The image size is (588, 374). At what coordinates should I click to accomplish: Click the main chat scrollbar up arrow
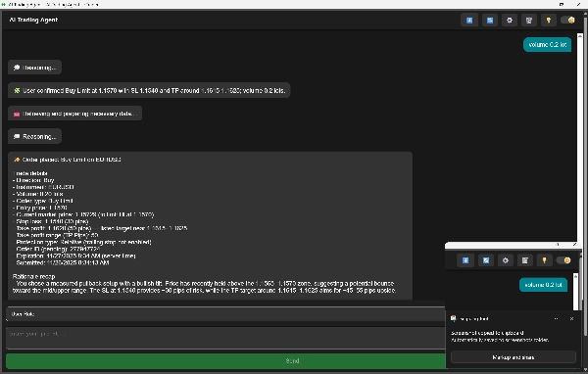pos(580,36)
